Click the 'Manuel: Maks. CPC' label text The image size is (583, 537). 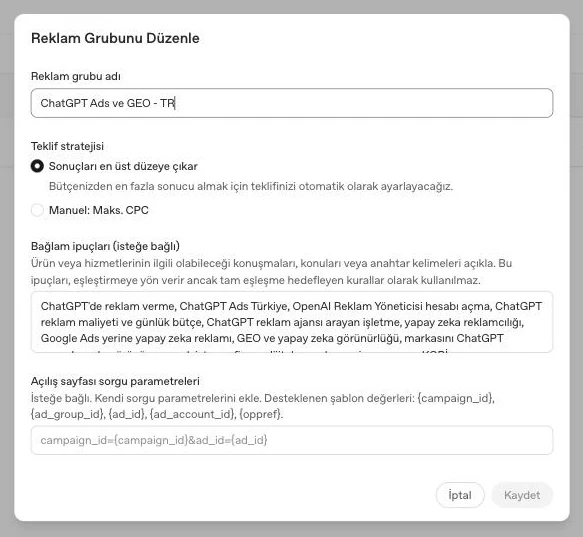(99, 210)
